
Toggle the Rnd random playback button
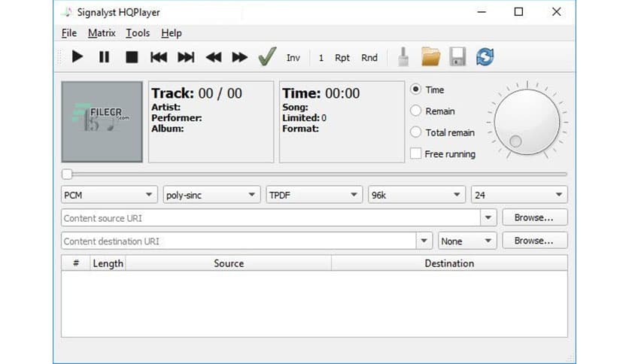click(369, 58)
